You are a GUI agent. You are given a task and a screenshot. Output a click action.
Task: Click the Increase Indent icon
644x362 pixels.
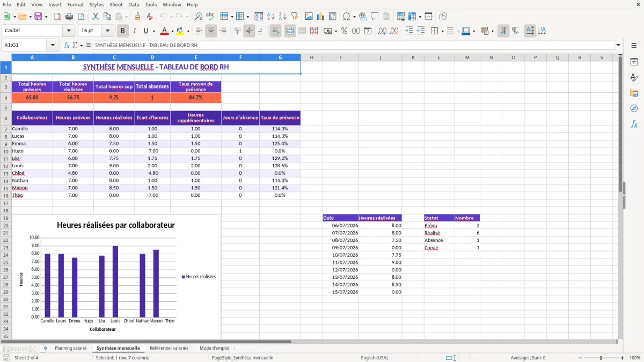point(409,31)
